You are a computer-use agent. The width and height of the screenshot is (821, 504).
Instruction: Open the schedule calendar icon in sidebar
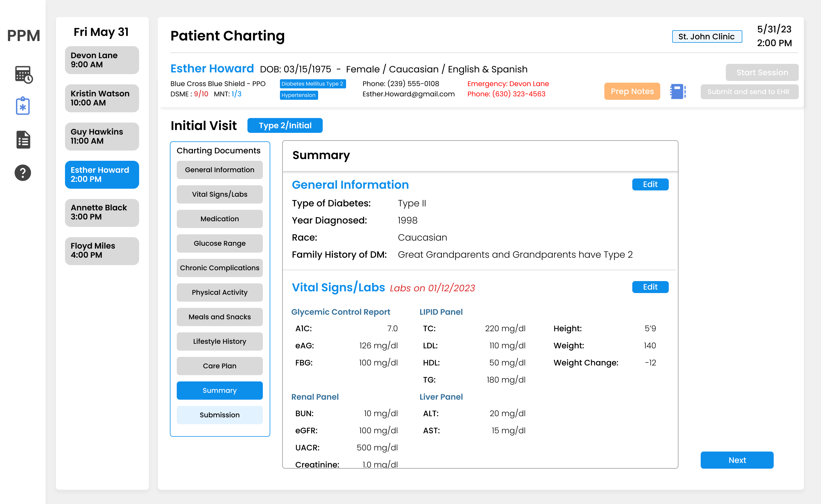pyautogui.click(x=24, y=74)
